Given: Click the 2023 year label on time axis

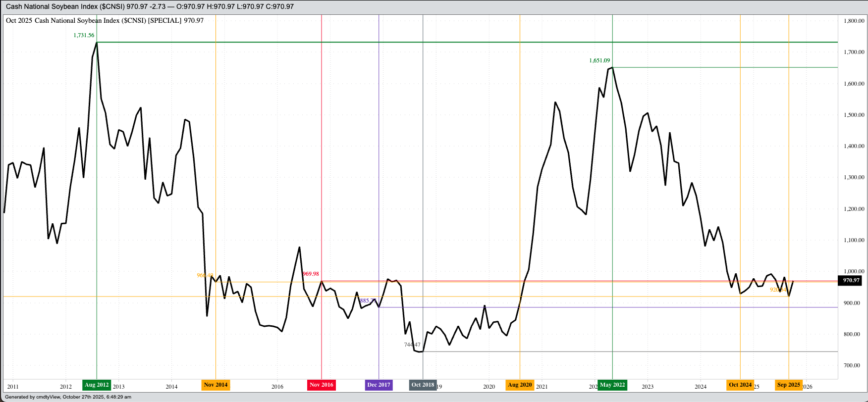Looking at the screenshot, I should 648,387.
